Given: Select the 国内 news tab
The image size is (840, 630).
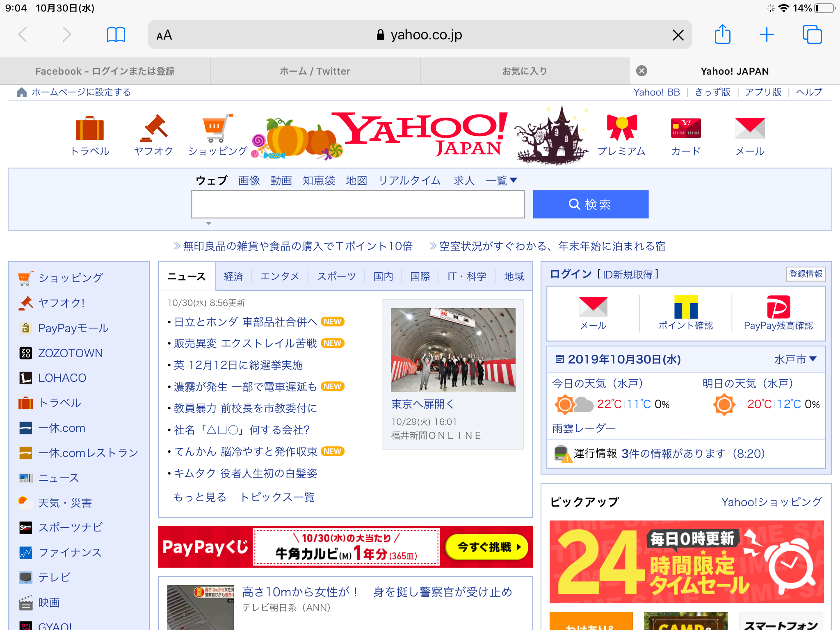Looking at the screenshot, I should click(x=383, y=276).
